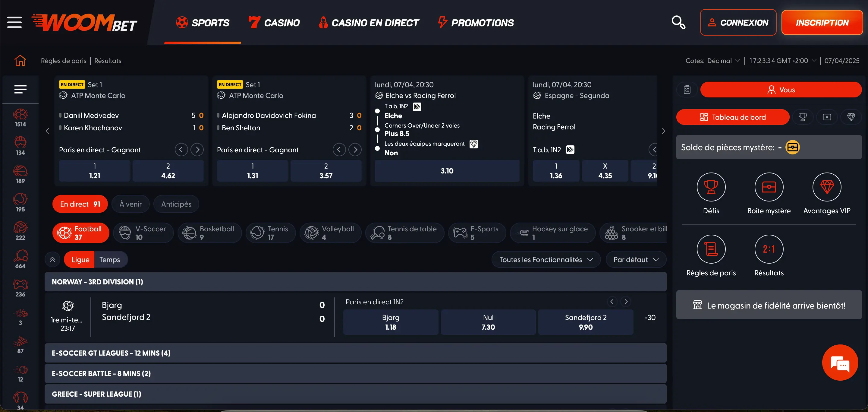The image size is (868, 412).
Task: Open the Défis trophy circle
Action: tap(711, 187)
